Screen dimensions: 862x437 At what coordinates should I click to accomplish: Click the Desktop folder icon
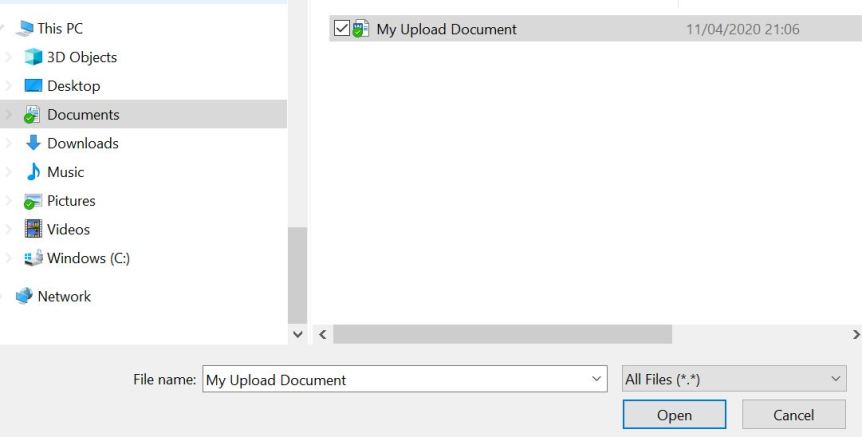click(33, 86)
